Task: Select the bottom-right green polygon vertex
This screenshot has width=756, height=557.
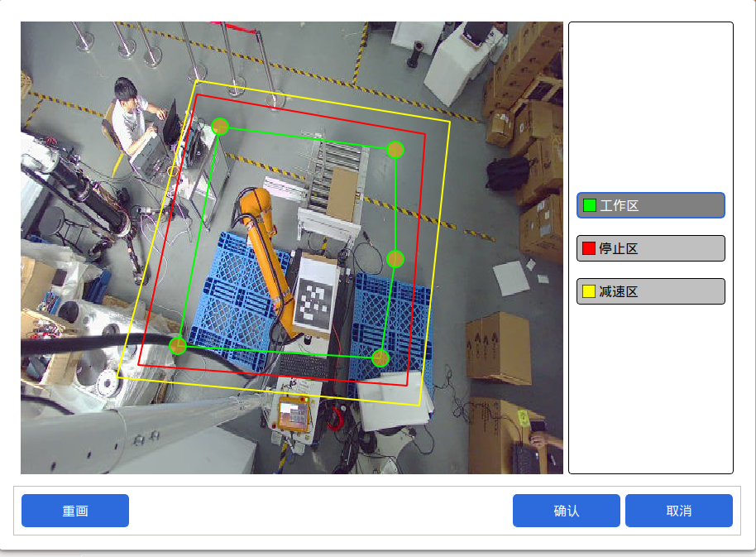Action: point(380,358)
